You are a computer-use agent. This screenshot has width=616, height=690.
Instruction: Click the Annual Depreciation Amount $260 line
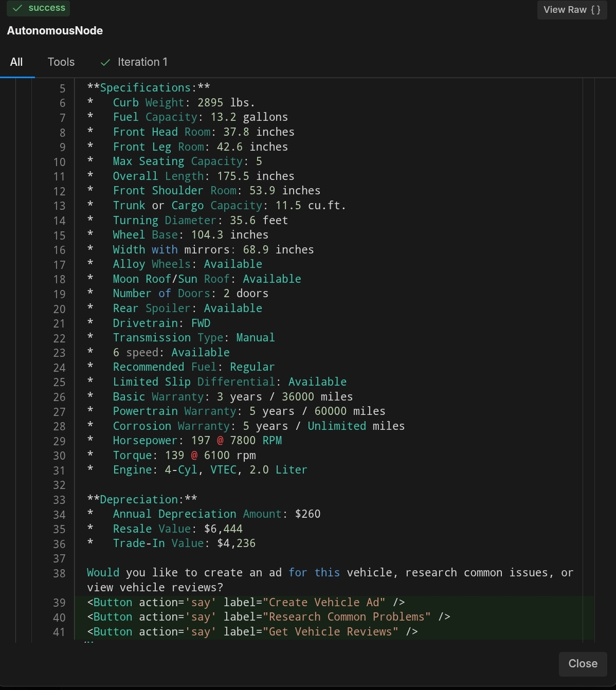(x=204, y=514)
